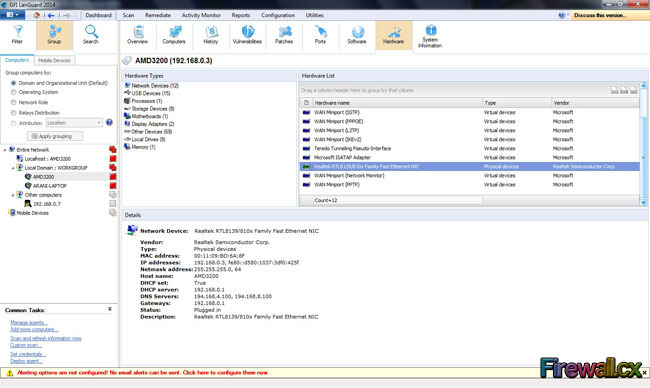Collapse Local Domain WORKGROUP node
Image resolution: width=650 pixels, height=388 pixels.
point(13,168)
